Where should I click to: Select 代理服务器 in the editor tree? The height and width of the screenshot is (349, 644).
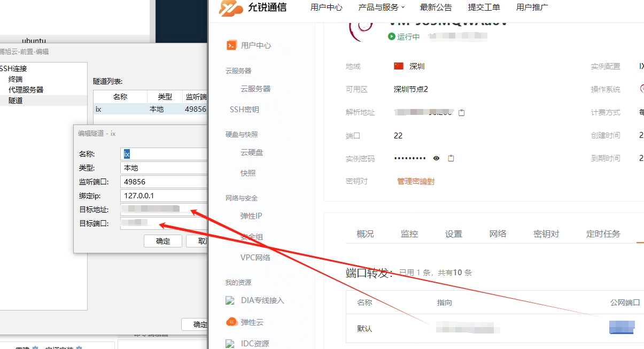pyautogui.click(x=26, y=90)
